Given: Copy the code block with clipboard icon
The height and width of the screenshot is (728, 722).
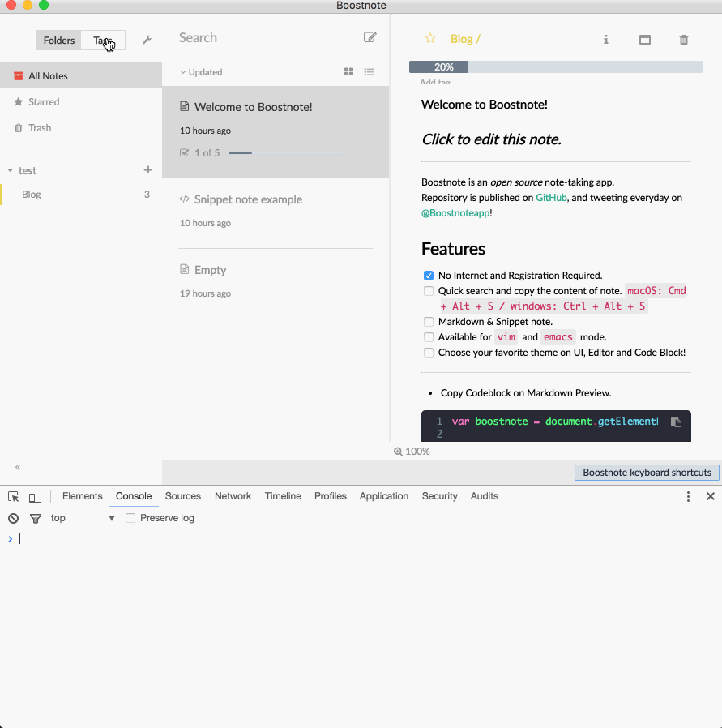Looking at the screenshot, I should (676, 421).
